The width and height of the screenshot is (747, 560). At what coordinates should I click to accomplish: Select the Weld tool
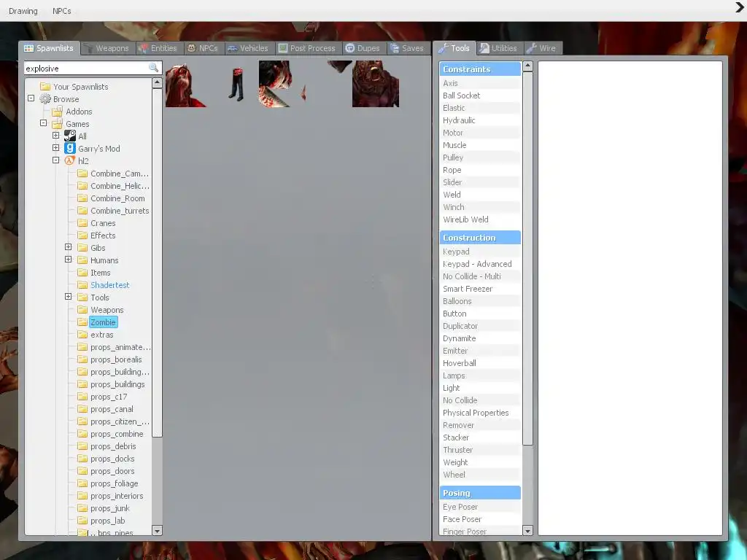480,195
